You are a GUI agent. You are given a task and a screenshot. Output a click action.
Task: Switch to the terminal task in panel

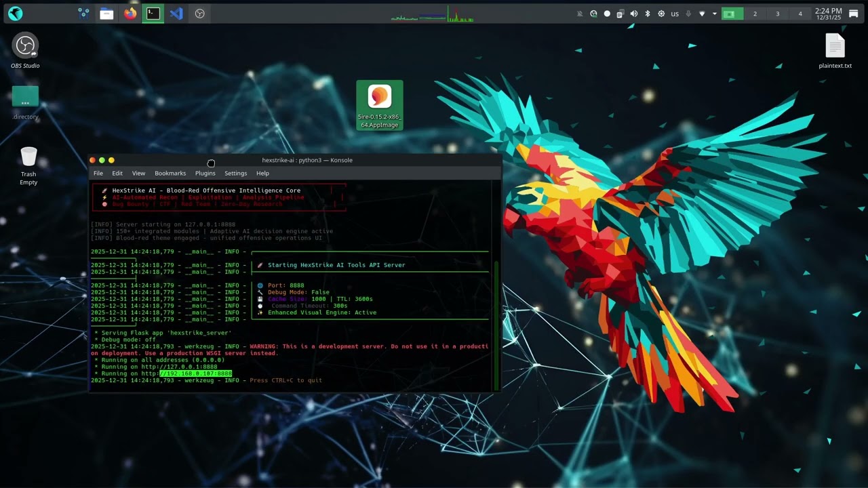pos(153,14)
